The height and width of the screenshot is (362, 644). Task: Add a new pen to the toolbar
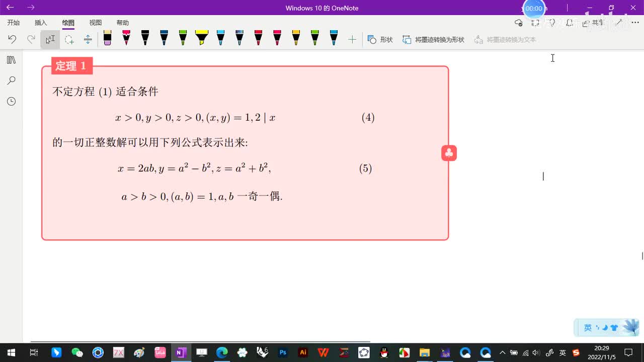pos(352,39)
